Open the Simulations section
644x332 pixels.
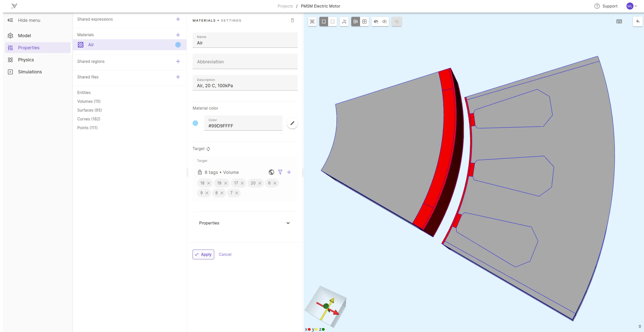[38, 72]
